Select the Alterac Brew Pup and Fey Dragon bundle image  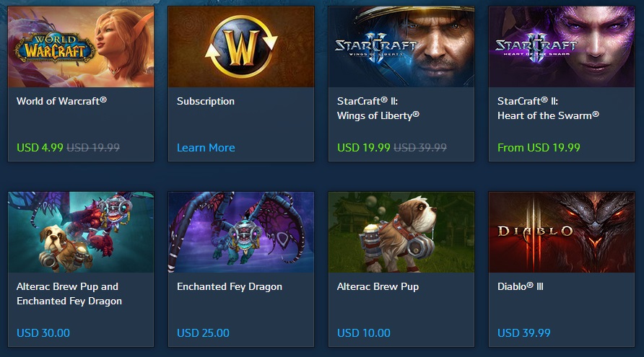click(x=81, y=232)
